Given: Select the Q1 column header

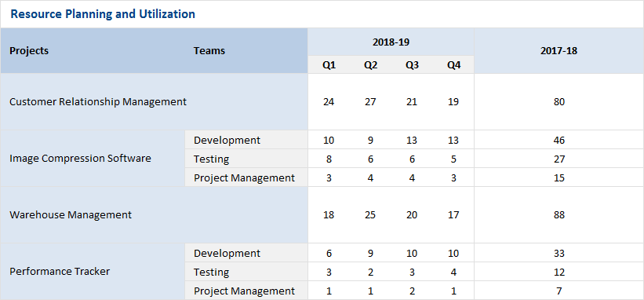Looking at the screenshot, I should pos(329,65).
